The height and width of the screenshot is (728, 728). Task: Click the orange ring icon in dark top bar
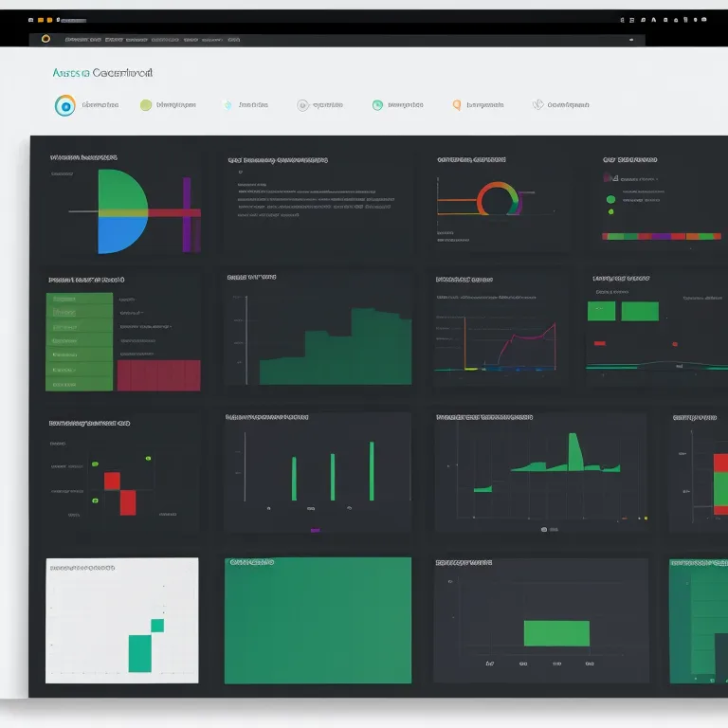point(45,40)
